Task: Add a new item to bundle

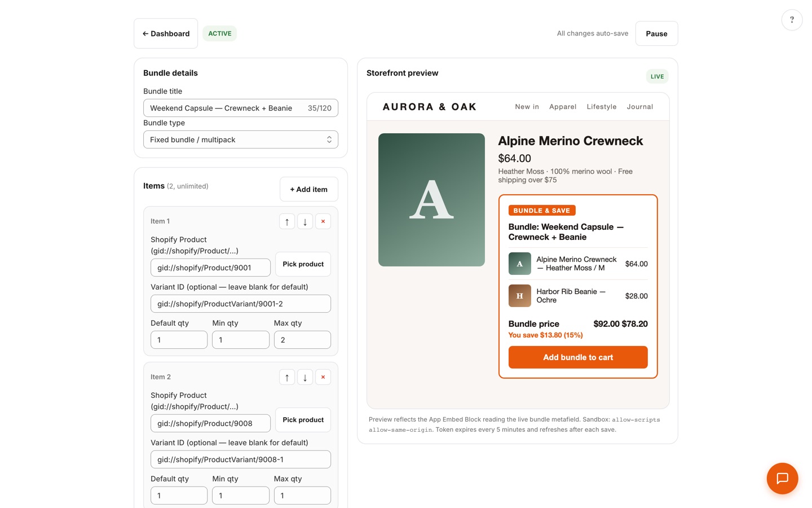Action: point(309,190)
